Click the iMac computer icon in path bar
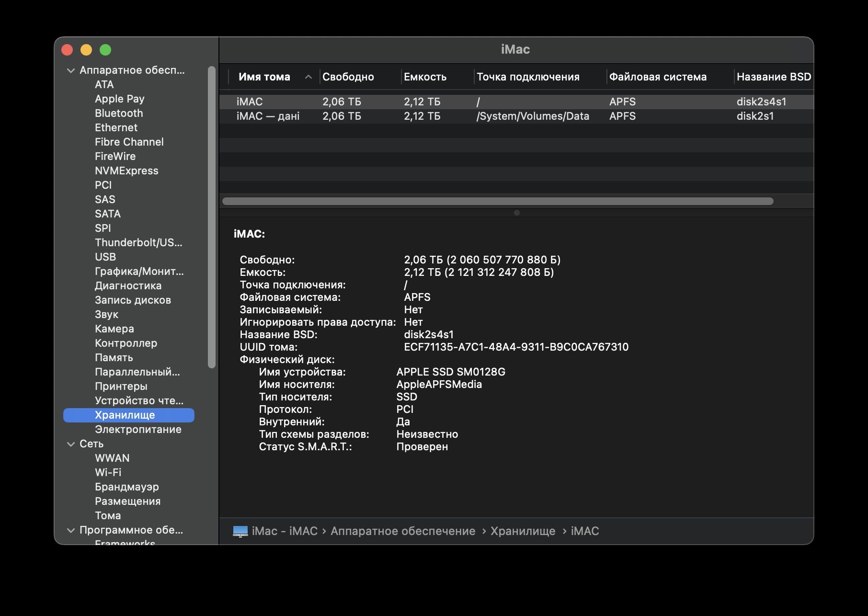The image size is (868, 616). coord(240,531)
